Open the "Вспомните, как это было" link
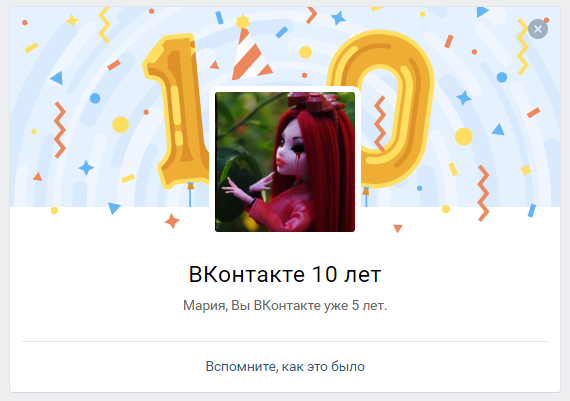Screen dimensions: 570x401 click(x=285, y=366)
